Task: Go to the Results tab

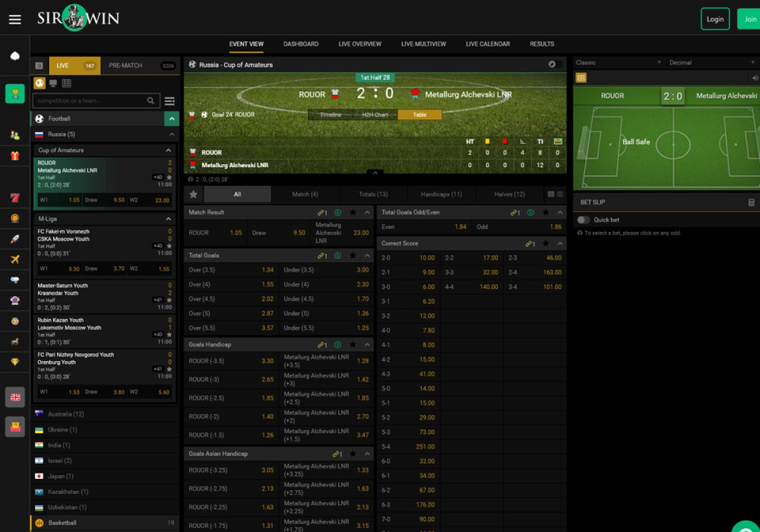Action: click(x=542, y=44)
